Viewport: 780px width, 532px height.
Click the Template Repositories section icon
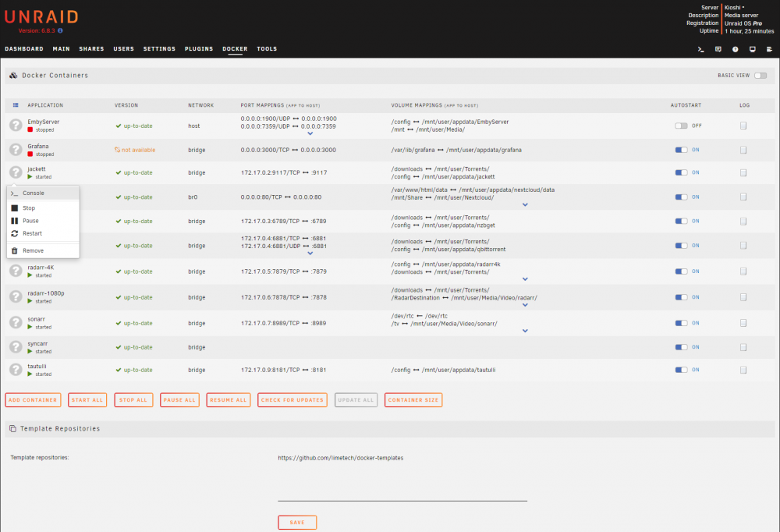click(12, 428)
